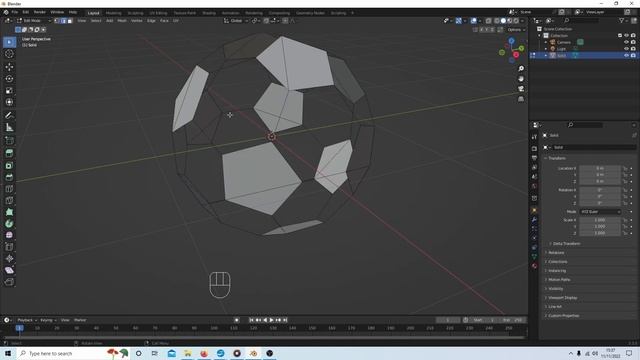Open the Keying menu in timeline

pos(48,320)
